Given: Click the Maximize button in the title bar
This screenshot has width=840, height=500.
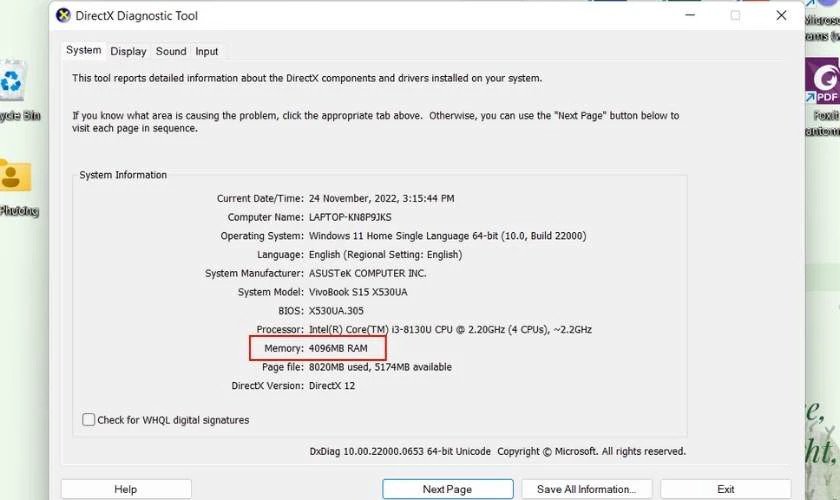Looking at the screenshot, I should [736, 16].
